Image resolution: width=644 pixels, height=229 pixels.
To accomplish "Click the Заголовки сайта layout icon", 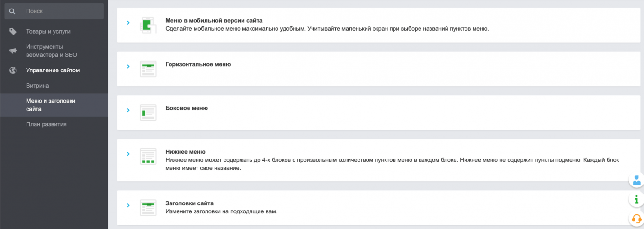I will pyautogui.click(x=148, y=208).
